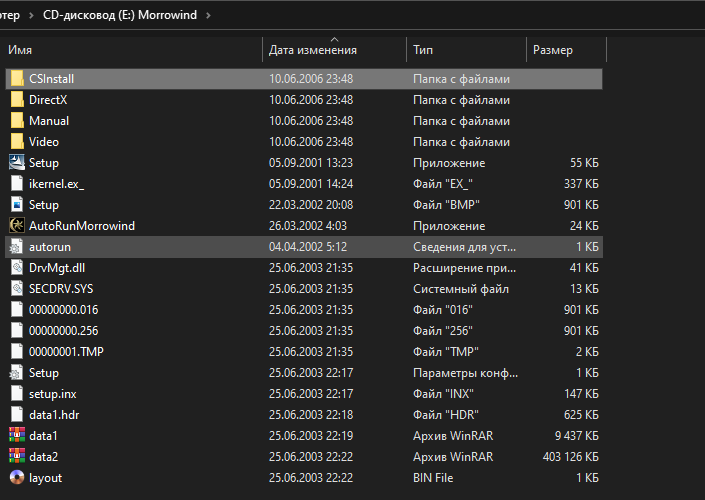Image resolution: width=705 pixels, height=500 pixels.
Task: Select the ikernel.ex_ file name
Action: (57, 184)
